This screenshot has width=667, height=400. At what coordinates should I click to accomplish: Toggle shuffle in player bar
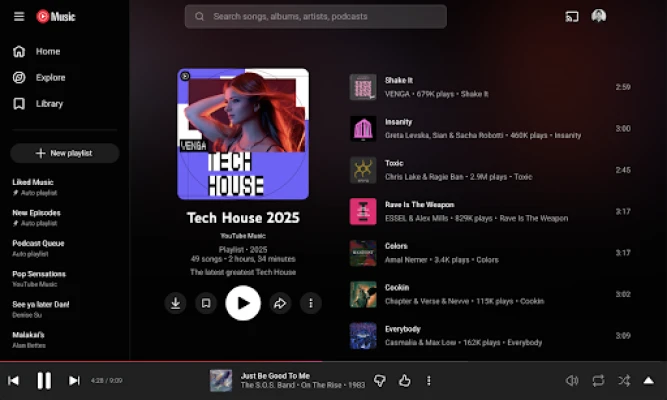(x=624, y=380)
